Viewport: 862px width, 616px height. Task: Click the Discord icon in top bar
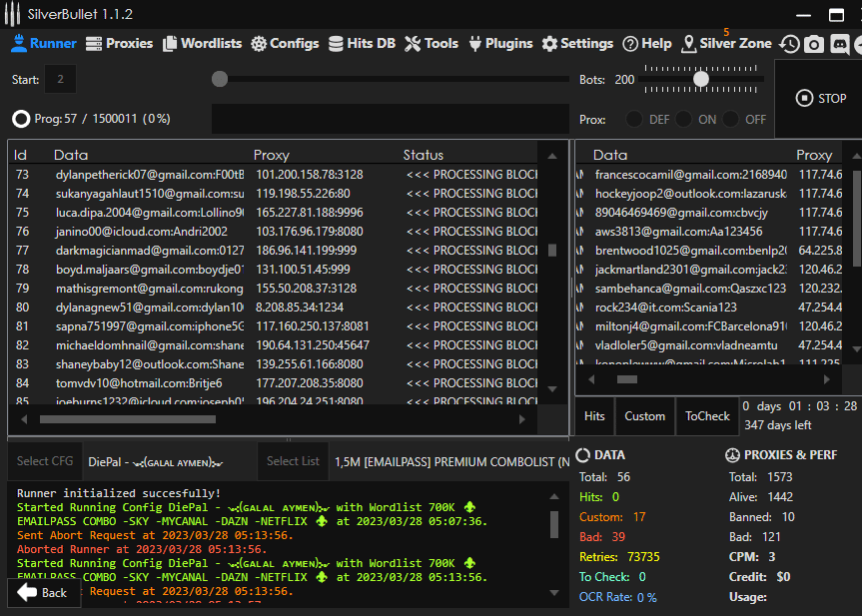pos(839,44)
